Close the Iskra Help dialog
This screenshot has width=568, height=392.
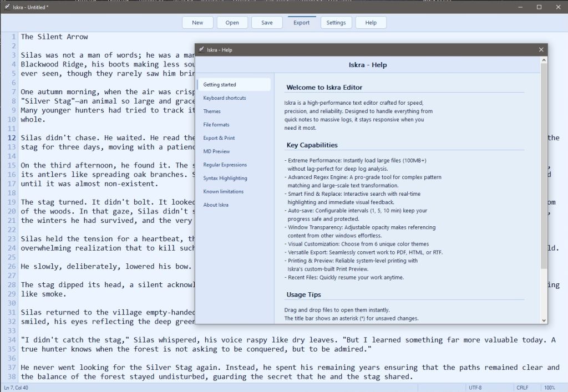point(541,50)
